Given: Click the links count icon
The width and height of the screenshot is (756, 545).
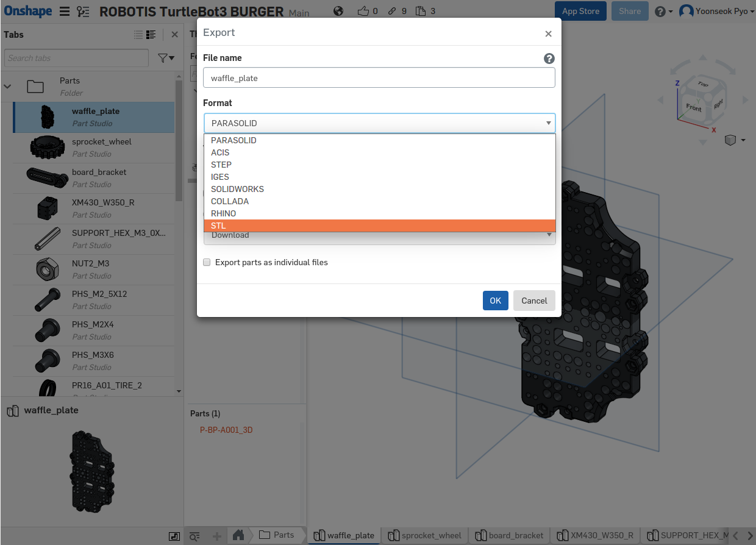Looking at the screenshot, I should (x=392, y=11).
